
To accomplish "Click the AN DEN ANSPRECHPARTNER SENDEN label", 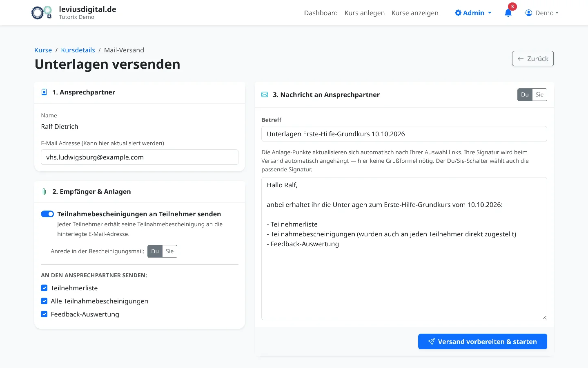I will point(94,275).
